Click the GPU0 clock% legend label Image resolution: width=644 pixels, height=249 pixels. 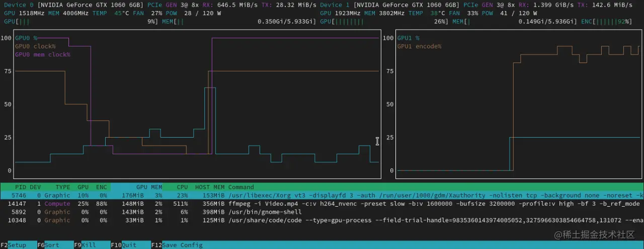[35, 46]
